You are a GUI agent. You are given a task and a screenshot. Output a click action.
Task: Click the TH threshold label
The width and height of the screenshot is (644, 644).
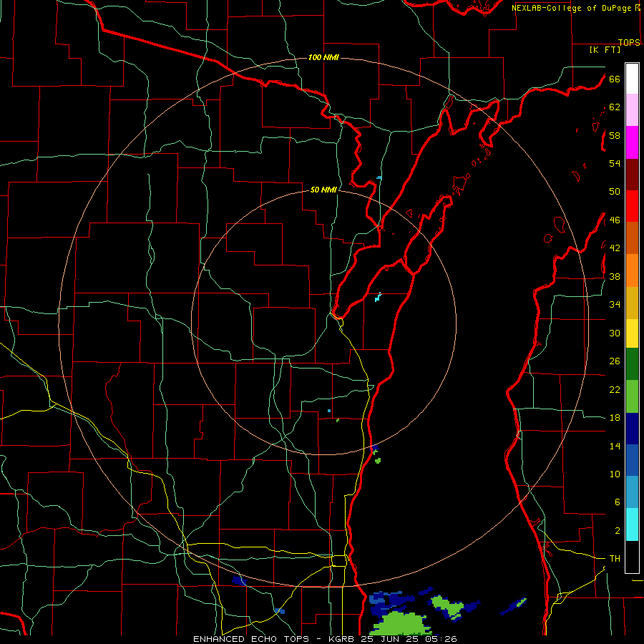615,559
